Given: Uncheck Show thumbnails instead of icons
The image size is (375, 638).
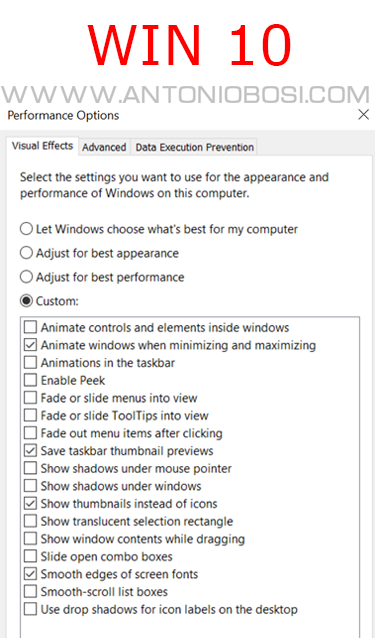Looking at the screenshot, I should 31,503.
